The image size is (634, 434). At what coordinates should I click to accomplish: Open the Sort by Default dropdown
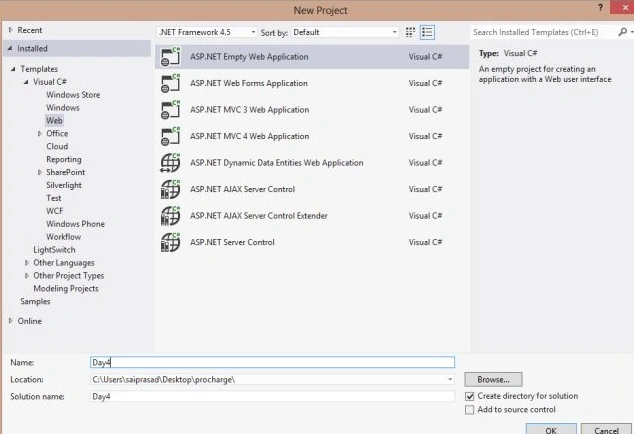[x=345, y=32]
